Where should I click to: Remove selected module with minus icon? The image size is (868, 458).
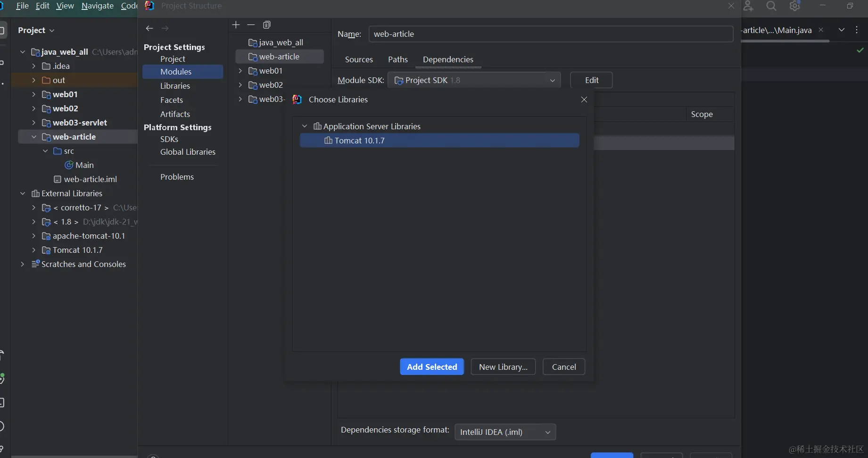click(251, 25)
